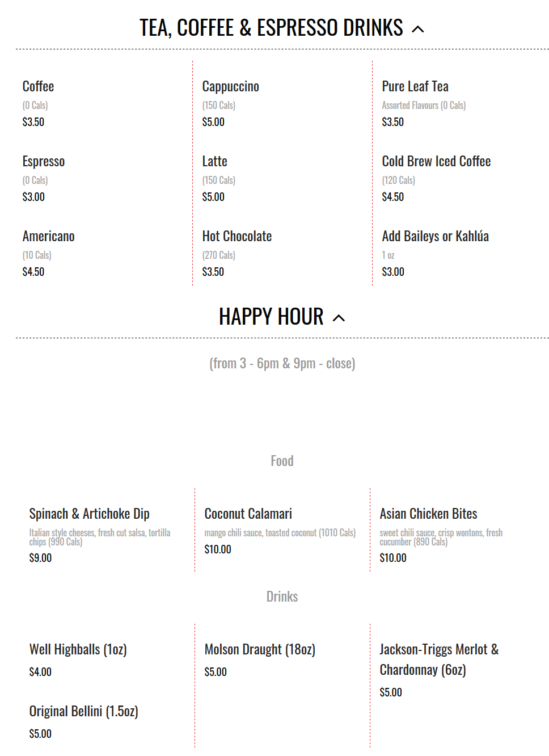The height and width of the screenshot is (756, 549).
Task: Click the Happy Hour heading text
Action: pos(271,317)
